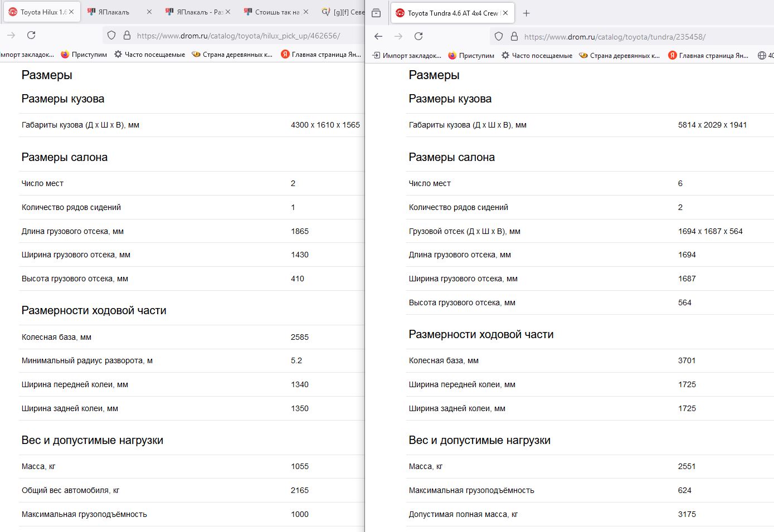Image resolution: width=774 pixels, height=532 pixels.
Task: Click Tundra cargo bay '1694 x 1687 x 564'
Action: [710, 231]
